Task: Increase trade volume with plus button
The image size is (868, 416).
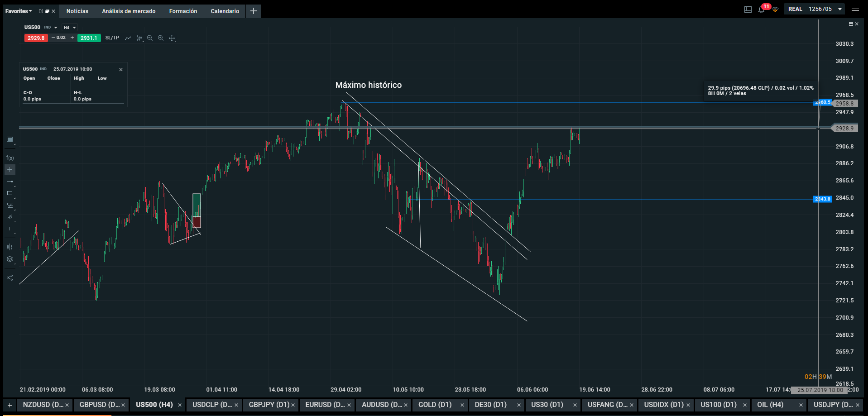Action: tap(72, 38)
